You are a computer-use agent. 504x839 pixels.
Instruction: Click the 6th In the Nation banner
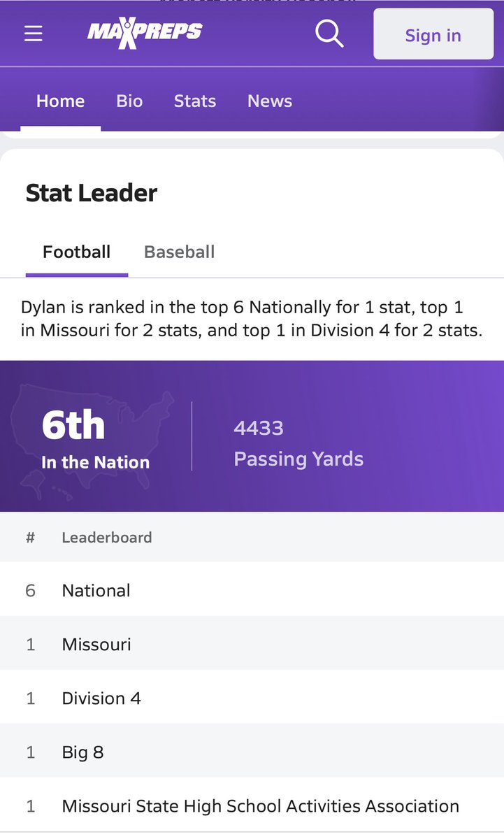[x=96, y=437]
